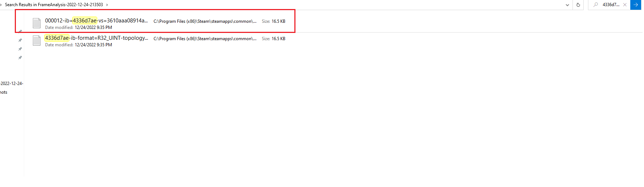Click third pin icon in navigation pane
This screenshot has width=644, height=187.
click(20, 49)
